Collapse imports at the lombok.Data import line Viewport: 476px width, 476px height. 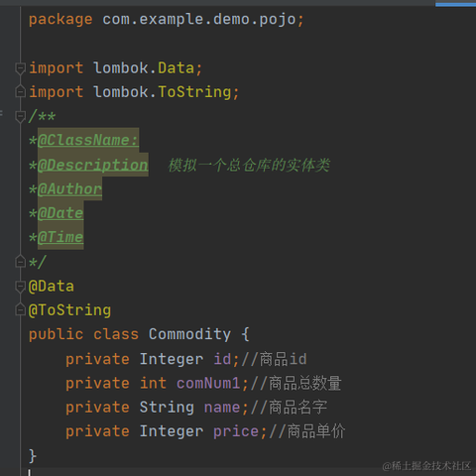click(x=20, y=68)
